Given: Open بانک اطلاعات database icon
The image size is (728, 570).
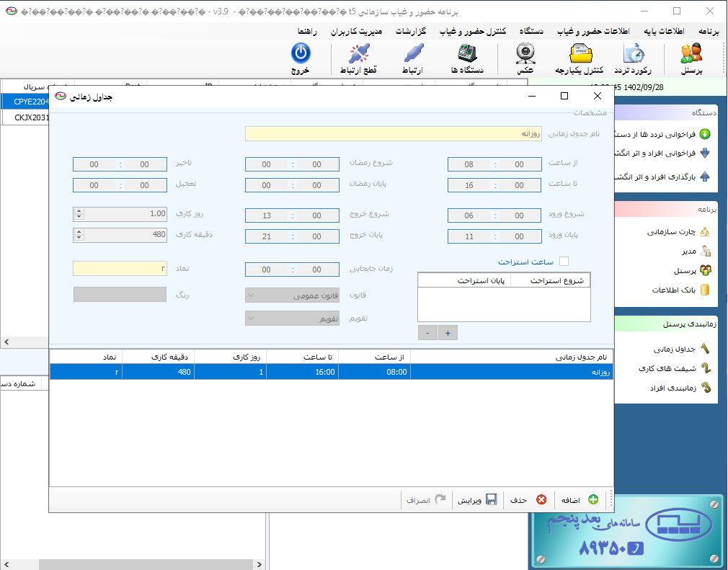Looking at the screenshot, I should [705, 290].
